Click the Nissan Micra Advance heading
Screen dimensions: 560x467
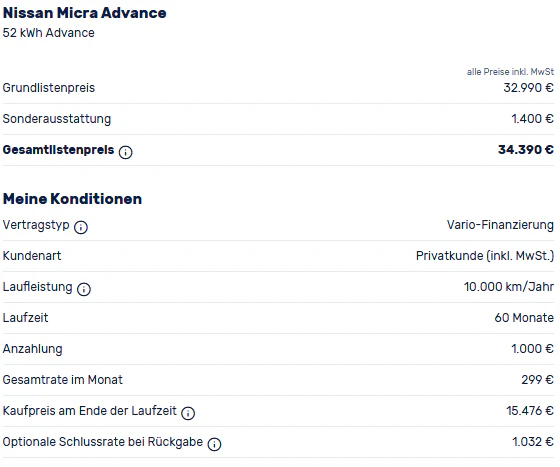click(x=85, y=13)
